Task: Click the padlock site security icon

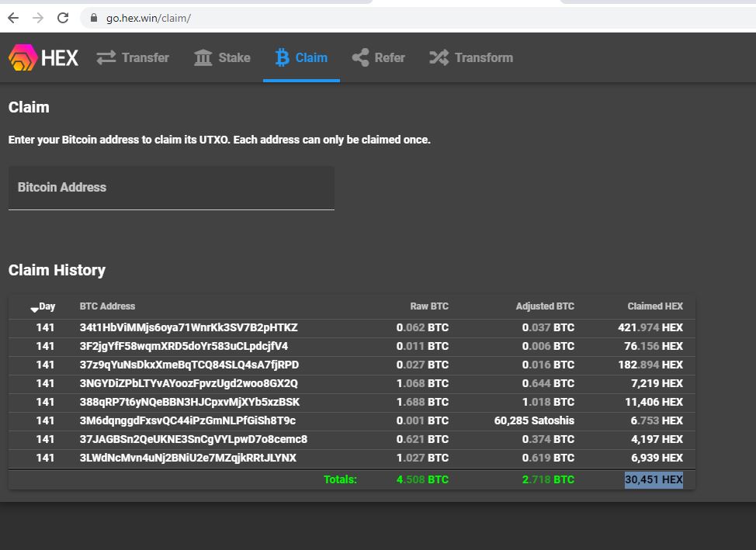Action: (94, 18)
